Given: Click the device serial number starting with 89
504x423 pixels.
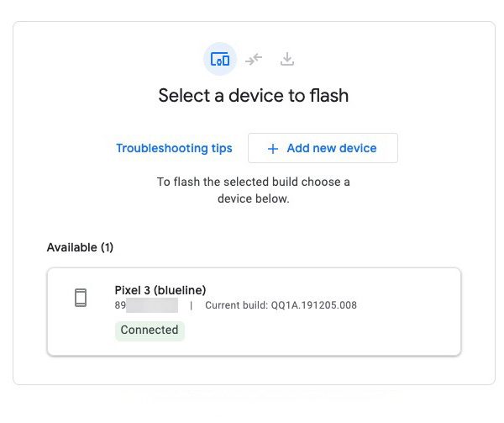Looking at the screenshot, I should [x=120, y=305].
